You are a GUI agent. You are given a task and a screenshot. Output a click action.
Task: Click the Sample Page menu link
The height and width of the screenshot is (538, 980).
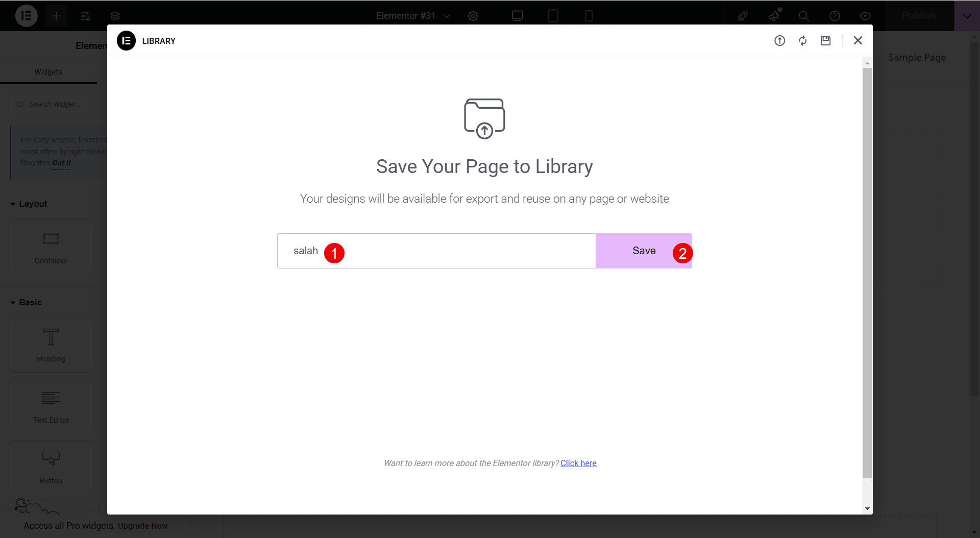click(917, 57)
